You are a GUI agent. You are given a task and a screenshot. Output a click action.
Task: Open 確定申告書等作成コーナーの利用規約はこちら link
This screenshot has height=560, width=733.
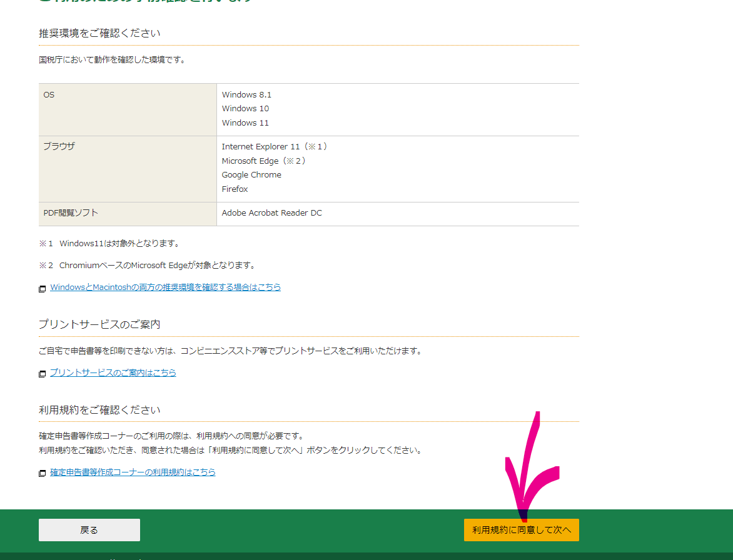coord(133,472)
